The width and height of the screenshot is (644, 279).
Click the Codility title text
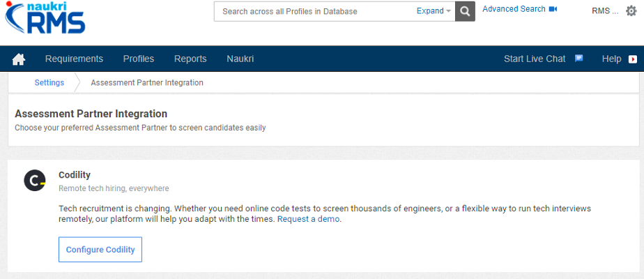[x=75, y=175]
